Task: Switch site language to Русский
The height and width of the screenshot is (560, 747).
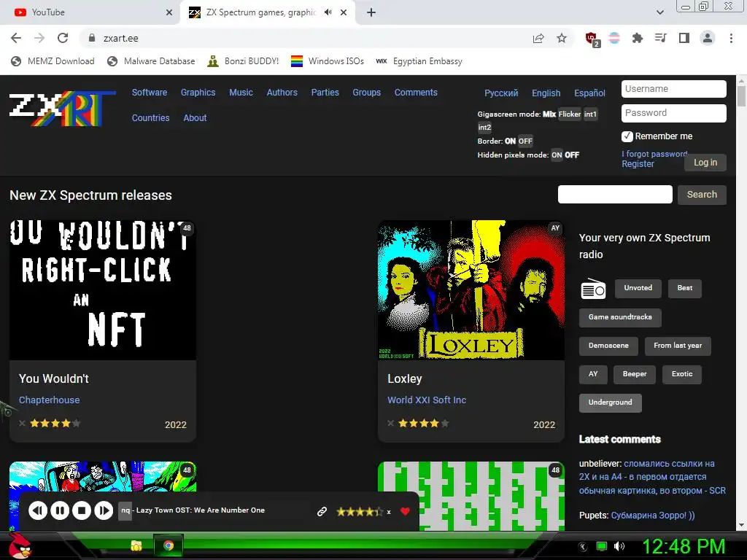Action: (501, 93)
